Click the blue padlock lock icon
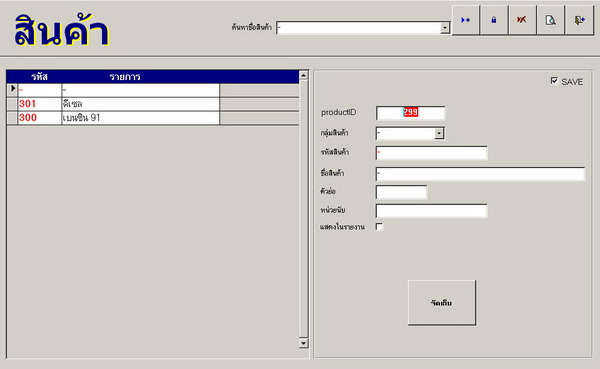Viewport: 600px width, 369px height. 494,20
